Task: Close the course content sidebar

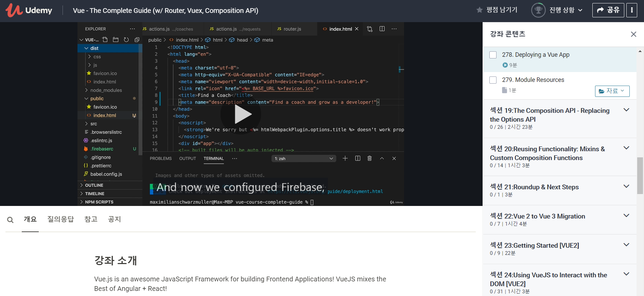Action: tap(633, 34)
